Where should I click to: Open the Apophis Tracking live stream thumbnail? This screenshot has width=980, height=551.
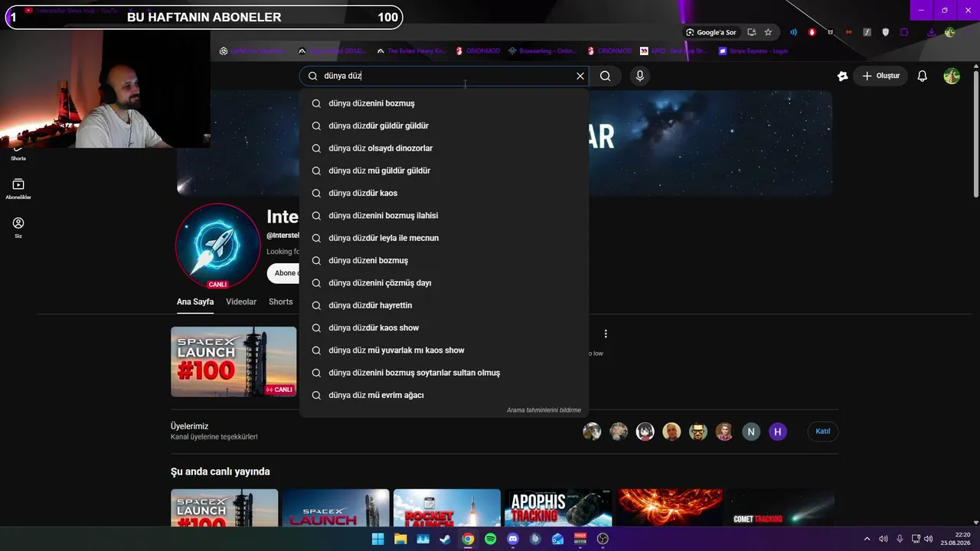(558, 507)
